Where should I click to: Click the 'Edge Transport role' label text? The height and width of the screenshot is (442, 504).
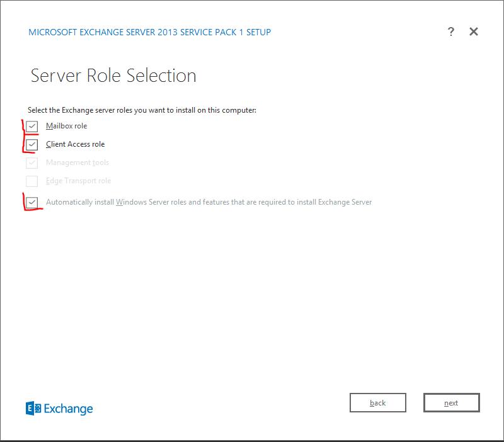[78, 181]
